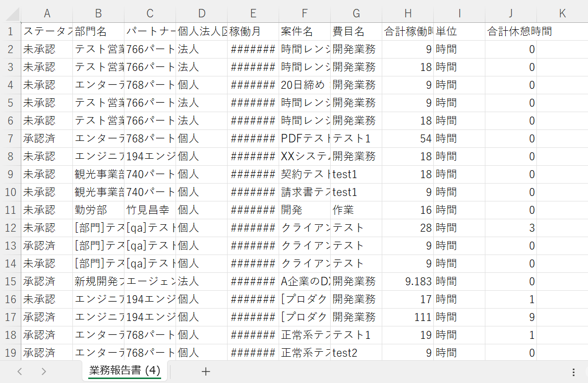Click the 合計休憩時間 header cell

point(511,32)
